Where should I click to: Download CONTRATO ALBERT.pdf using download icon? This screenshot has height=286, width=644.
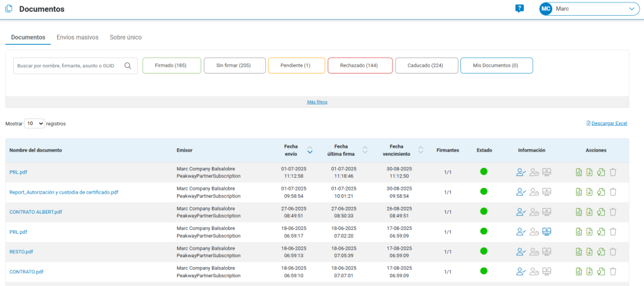click(x=589, y=212)
